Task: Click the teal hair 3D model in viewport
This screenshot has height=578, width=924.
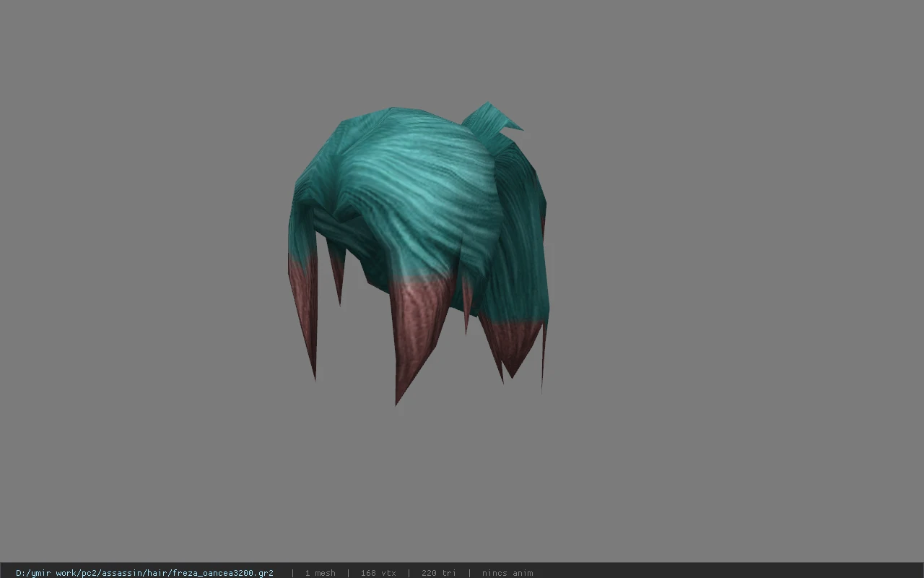Action: pos(417,253)
